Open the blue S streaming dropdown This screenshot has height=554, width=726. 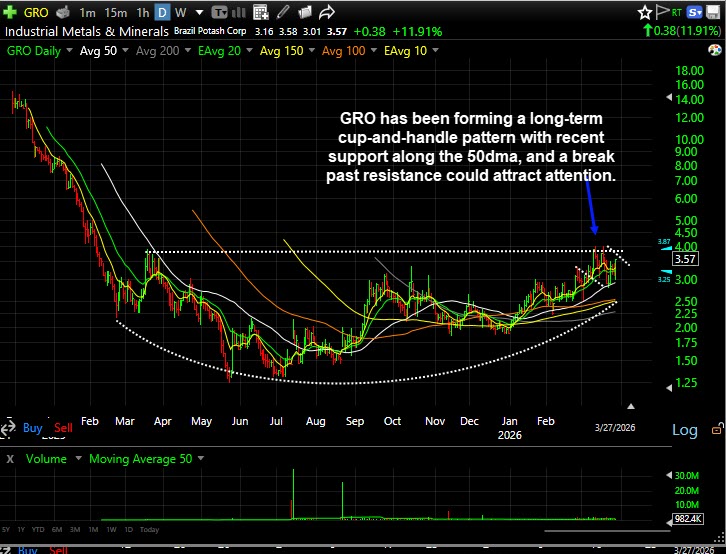695,12
